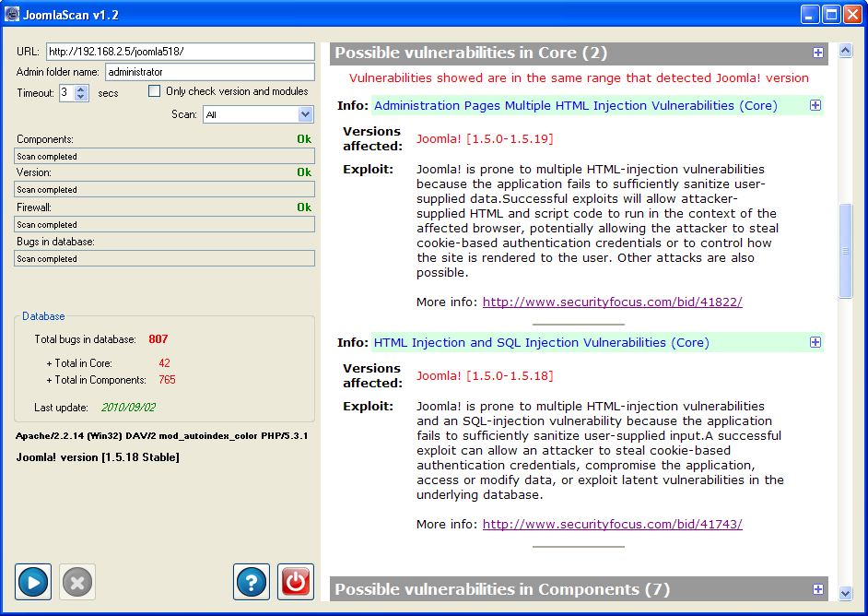Click the Possible vulnerabilities in Components header
Image resolution: width=868 pixels, height=616 pixels.
tap(579, 589)
